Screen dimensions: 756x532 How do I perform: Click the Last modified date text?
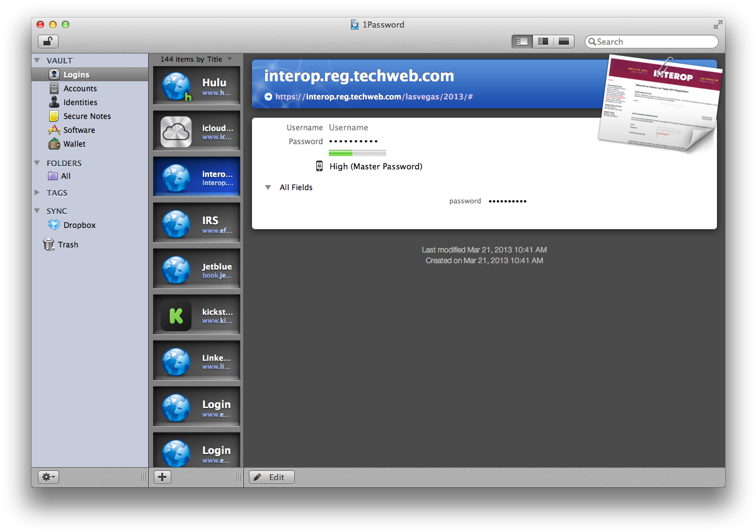click(x=484, y=250)
